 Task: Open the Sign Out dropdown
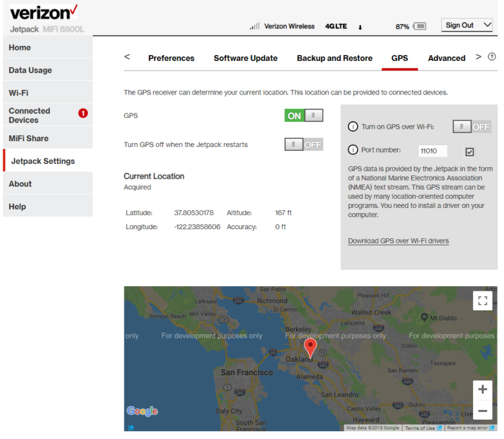click(x=467, y=25)
